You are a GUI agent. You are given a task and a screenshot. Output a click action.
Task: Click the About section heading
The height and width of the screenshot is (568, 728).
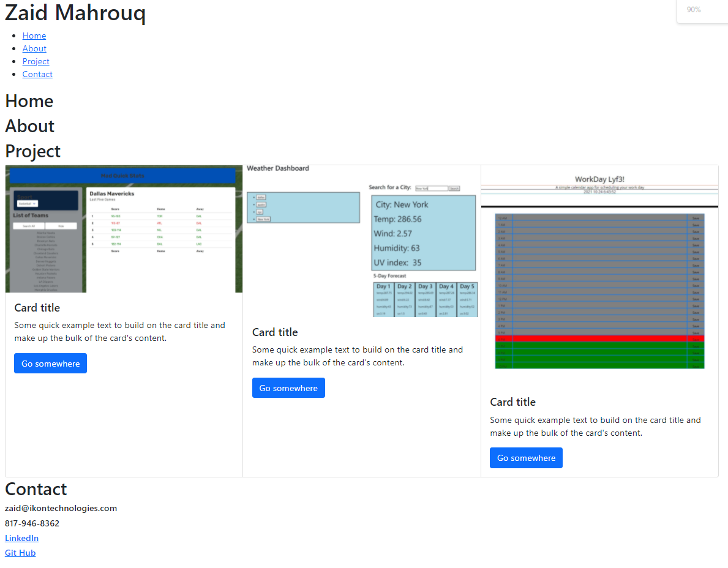click(30, 126)
